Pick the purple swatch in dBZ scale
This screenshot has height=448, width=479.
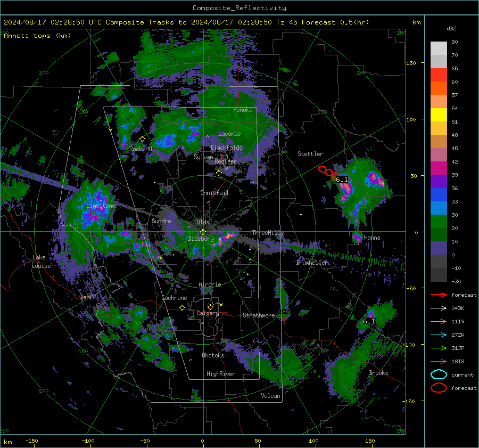[439, 182]
